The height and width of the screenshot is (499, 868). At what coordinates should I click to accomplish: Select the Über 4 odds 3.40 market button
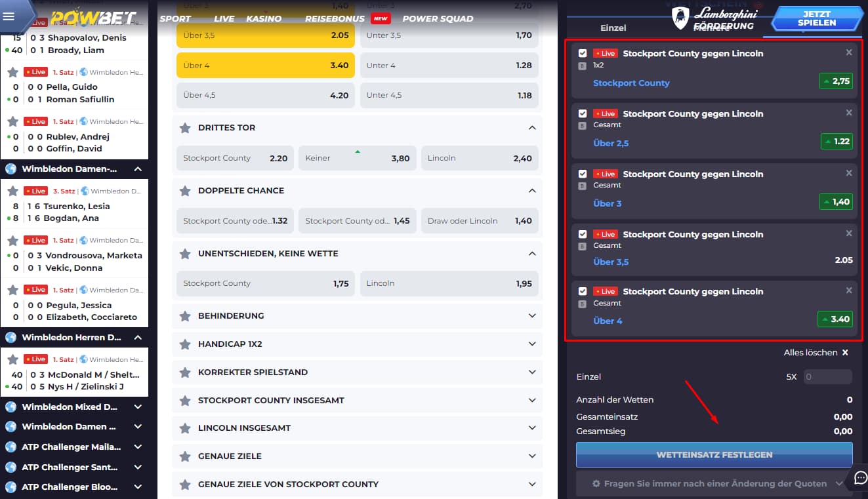(x=266, y=66)
